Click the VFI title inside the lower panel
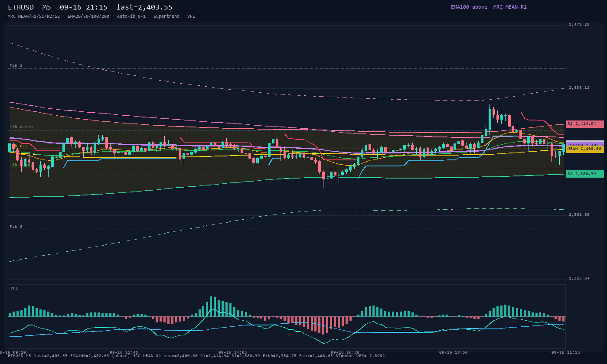The image size is (607, 364). coord(14,288)
